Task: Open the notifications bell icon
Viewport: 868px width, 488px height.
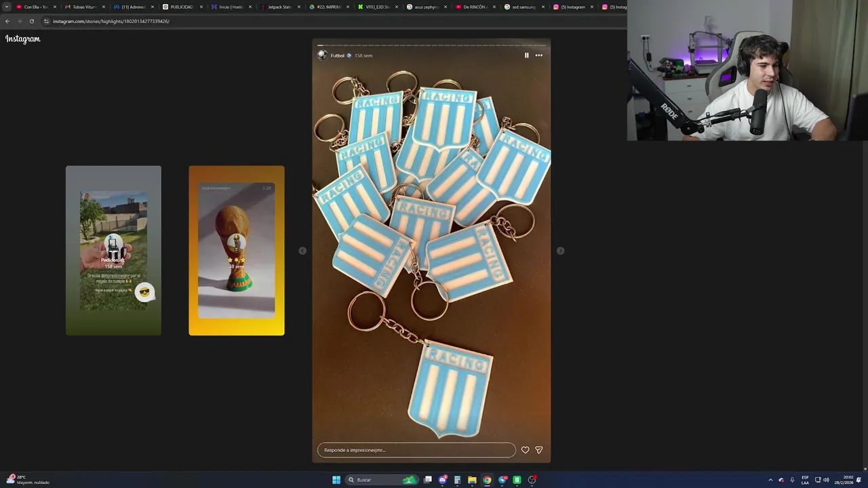Action: (859, 480)
